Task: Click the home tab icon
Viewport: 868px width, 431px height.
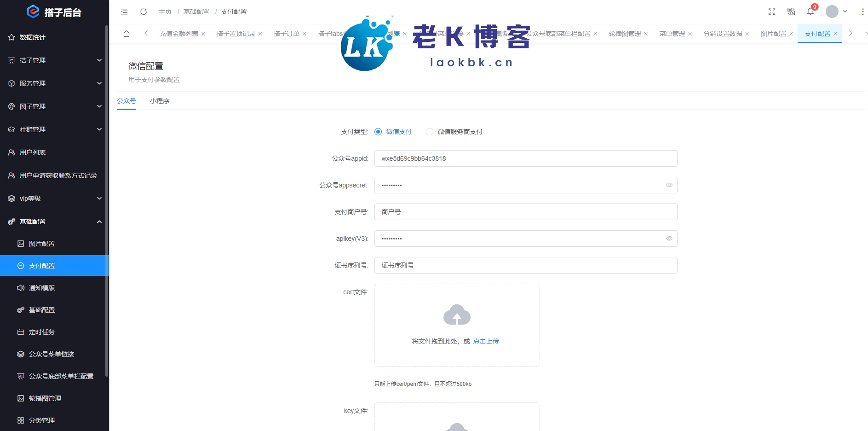Action: point(126,34)
